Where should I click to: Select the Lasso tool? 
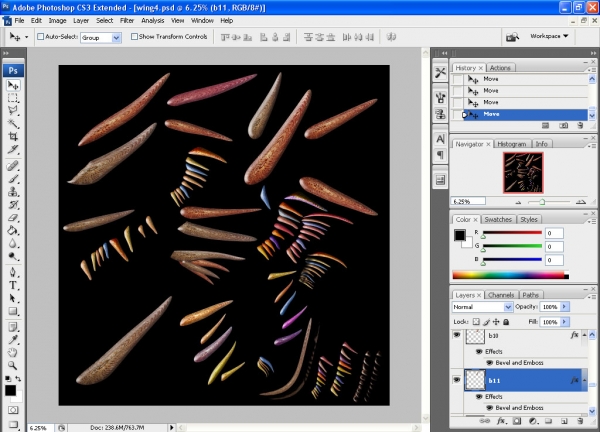tap(13, 111)
